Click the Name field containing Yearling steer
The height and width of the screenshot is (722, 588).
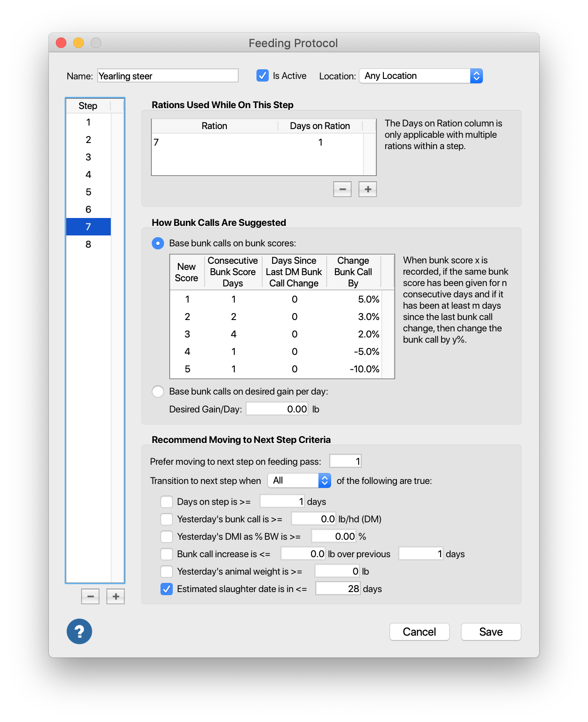[168, 76]
